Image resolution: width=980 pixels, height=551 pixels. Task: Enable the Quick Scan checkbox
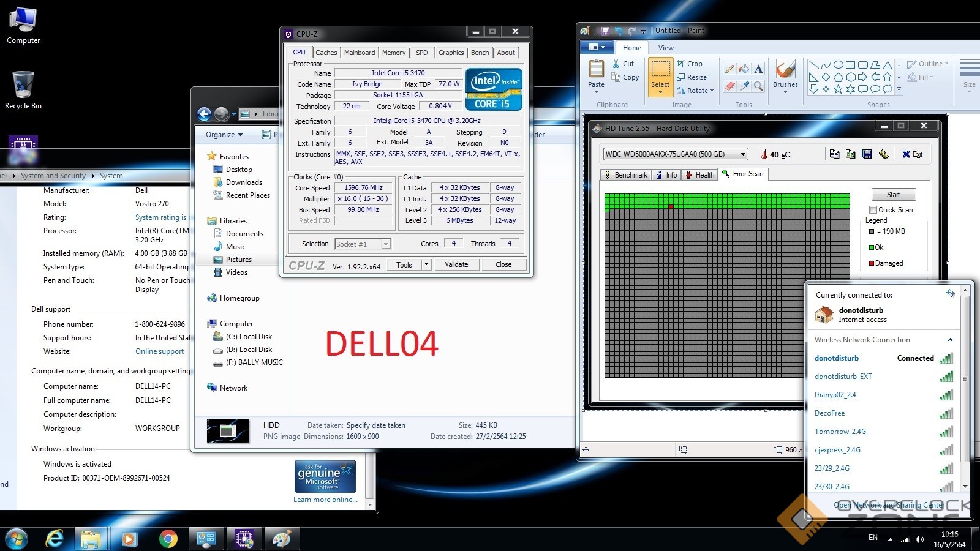pos(873,210)
